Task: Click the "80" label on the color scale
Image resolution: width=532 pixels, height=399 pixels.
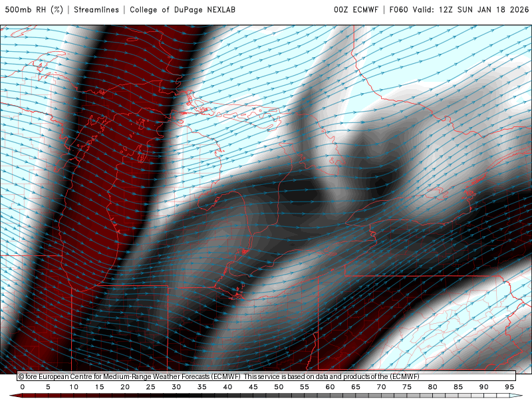Action: point(432,387)
